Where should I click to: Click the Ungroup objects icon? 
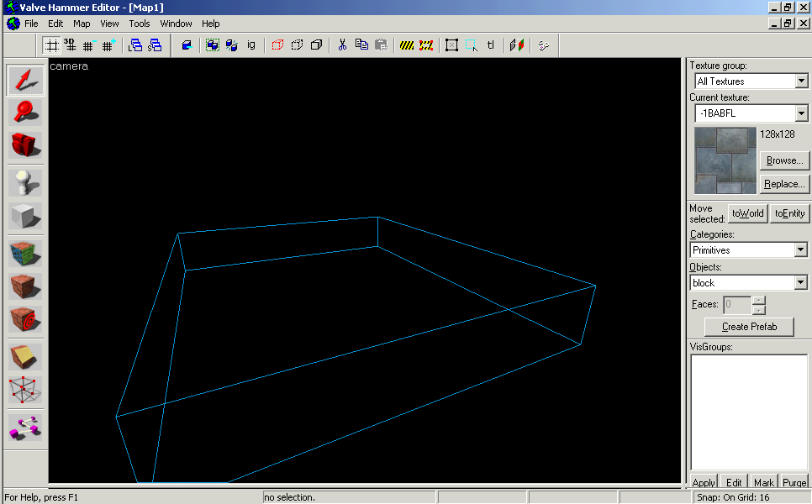point(231,45)
